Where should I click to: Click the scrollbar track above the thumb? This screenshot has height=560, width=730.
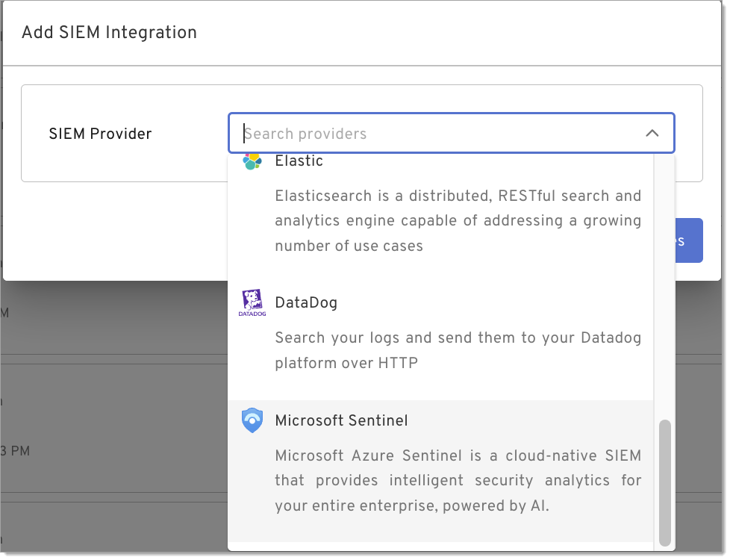coord(664,284)
